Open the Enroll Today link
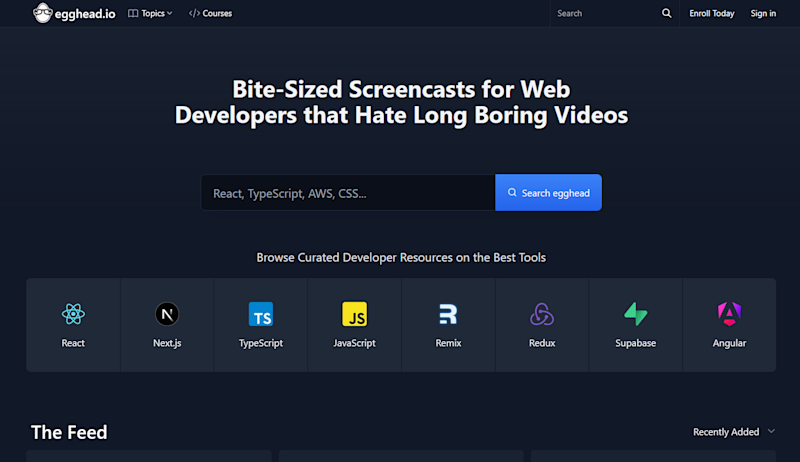The image size is (800, 462). (x=712, y=13)
